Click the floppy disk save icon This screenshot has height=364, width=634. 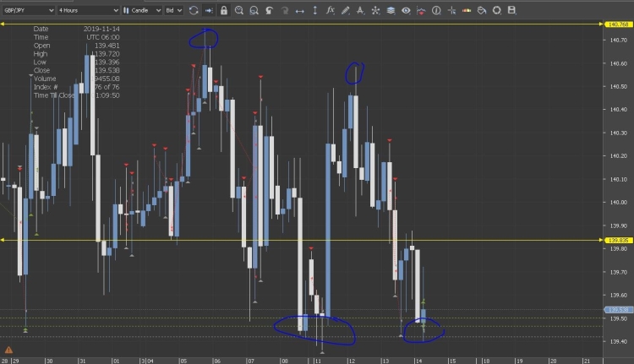click(x=512, y=10)
